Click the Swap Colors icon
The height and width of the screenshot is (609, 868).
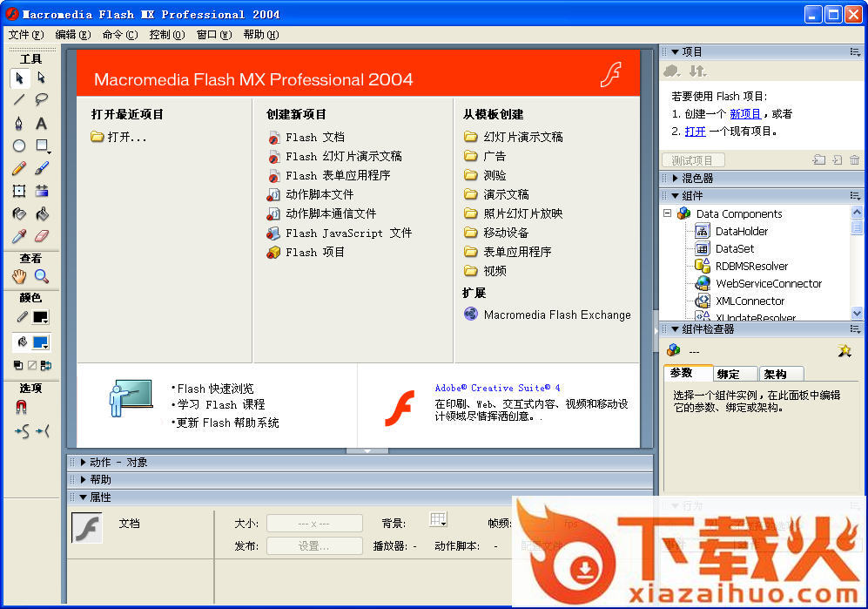pyautogui.click(x=46, y=365)
